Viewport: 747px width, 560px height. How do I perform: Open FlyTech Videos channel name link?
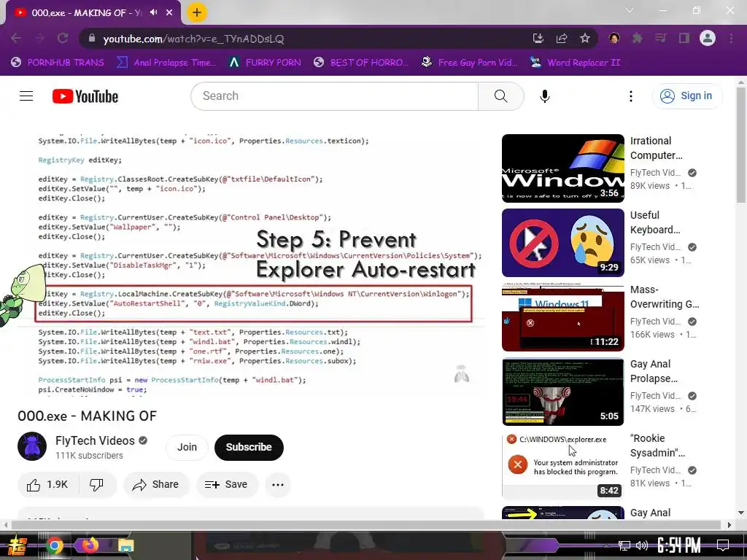(x=95, y=440)
